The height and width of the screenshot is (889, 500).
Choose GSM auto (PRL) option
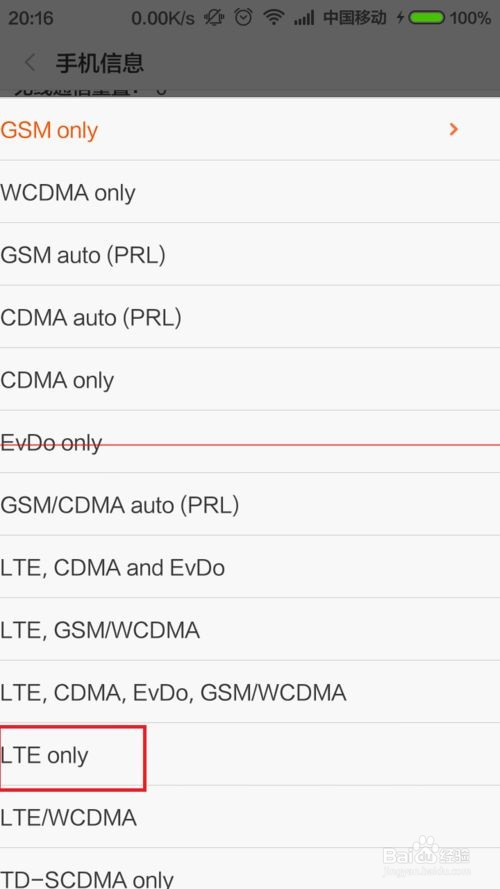coord(250,254)
